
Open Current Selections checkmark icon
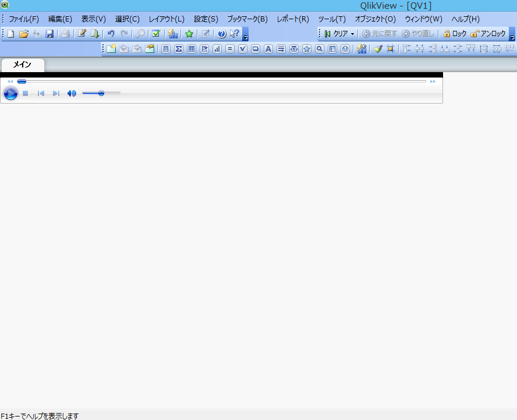(x=156, y=34)
